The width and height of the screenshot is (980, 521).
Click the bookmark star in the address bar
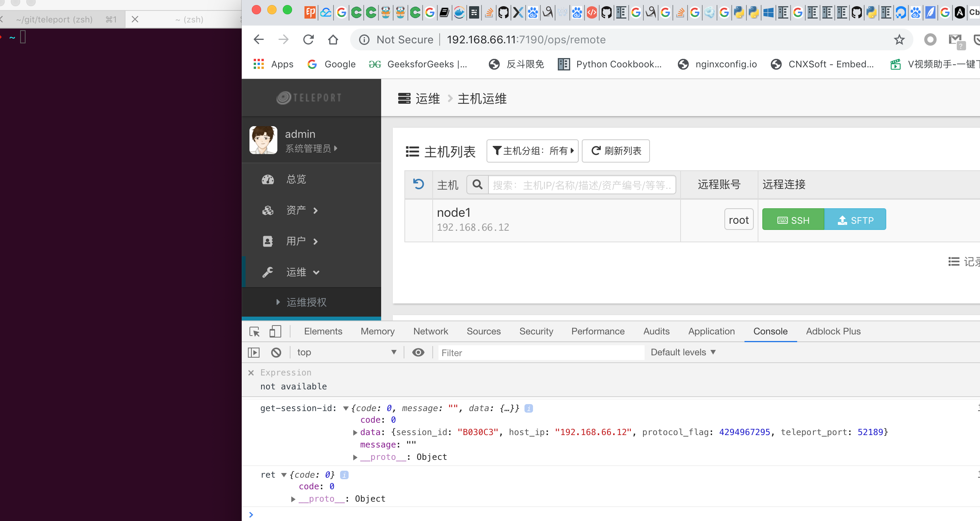[x=899, y=39]
